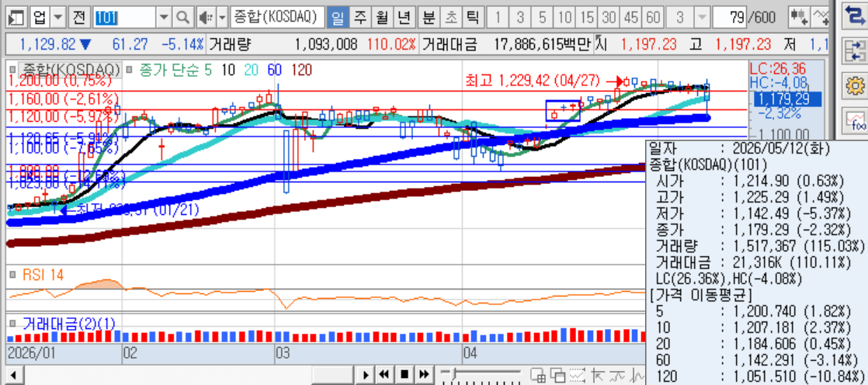This screenshot has width=868, height=385.
Task: Click the cyan 20 moving average legend
Action: [252, 70]
